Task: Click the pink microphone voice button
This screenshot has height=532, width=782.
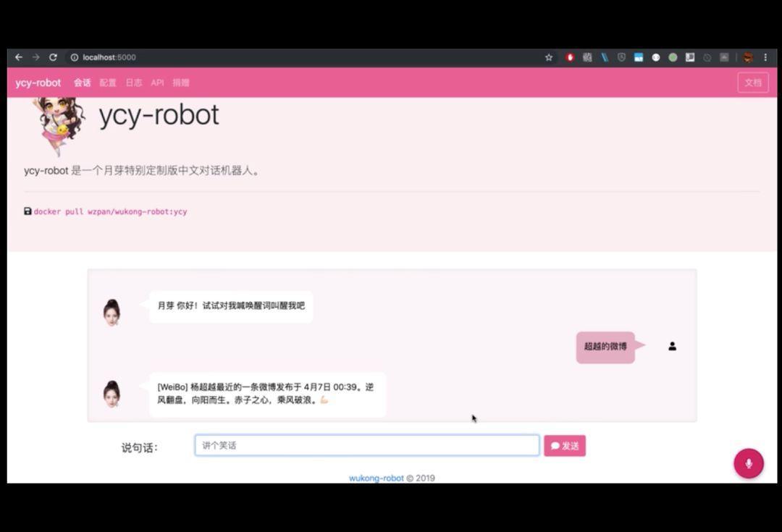Action: pos(748,463)
